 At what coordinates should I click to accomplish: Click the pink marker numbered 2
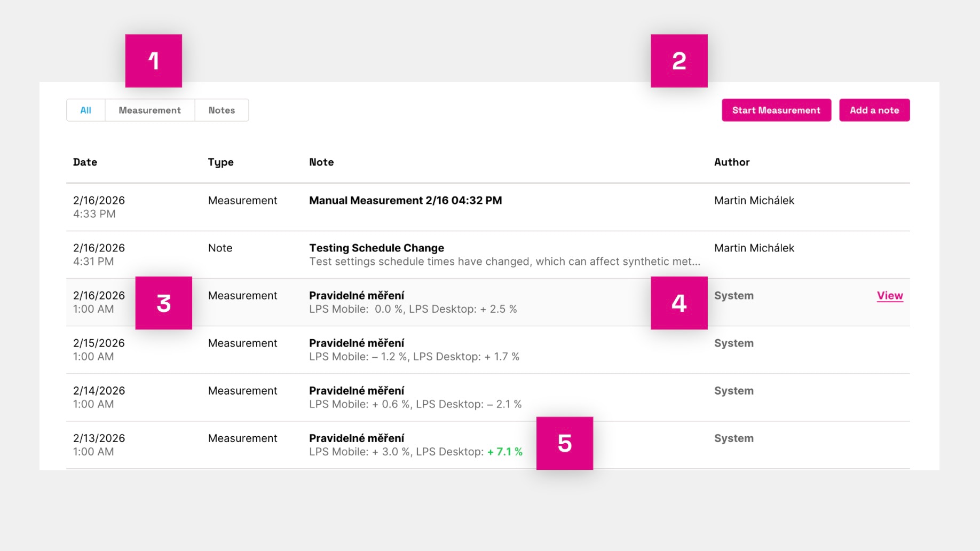679,61
